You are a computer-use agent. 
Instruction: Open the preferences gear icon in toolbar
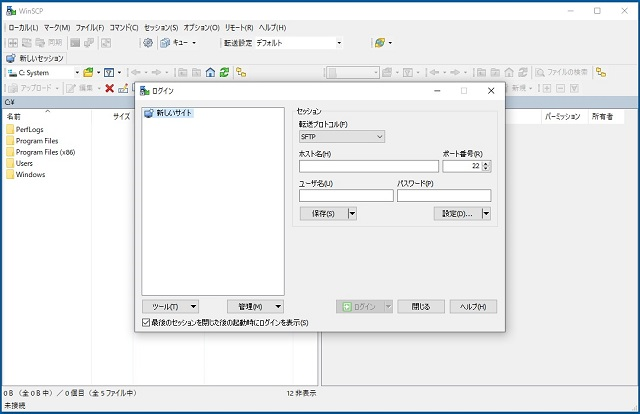(148, 43)
